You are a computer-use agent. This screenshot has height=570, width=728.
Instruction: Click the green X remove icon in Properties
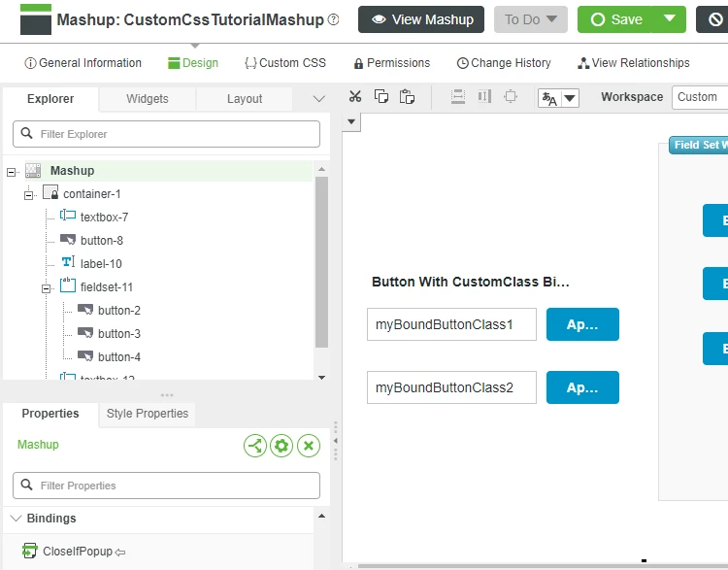click(x=309, y=446)
